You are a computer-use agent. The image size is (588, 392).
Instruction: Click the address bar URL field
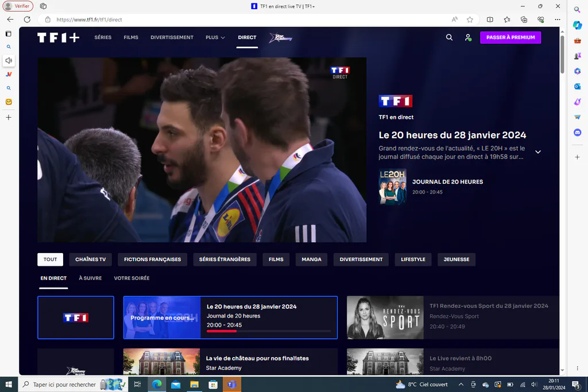[x=247, y=20]
